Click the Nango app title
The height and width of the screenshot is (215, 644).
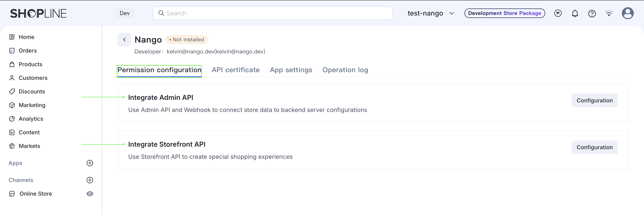[148, 40]
